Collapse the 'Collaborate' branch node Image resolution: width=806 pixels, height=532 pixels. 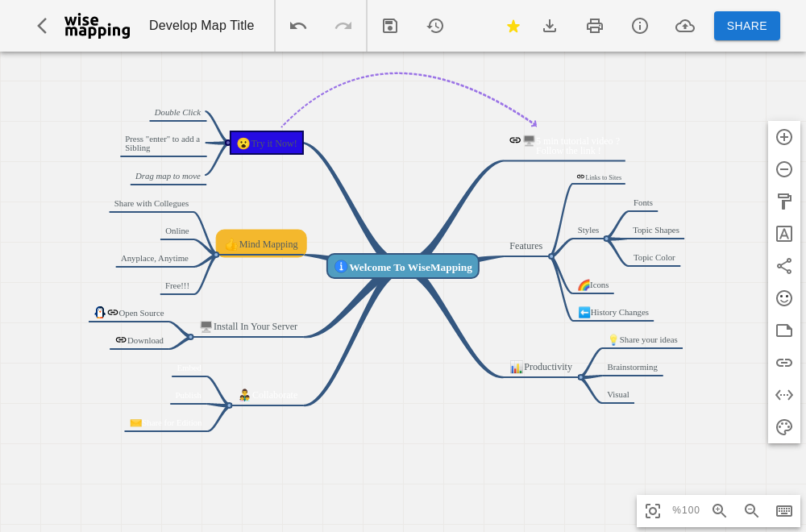[x=229, y=405]
